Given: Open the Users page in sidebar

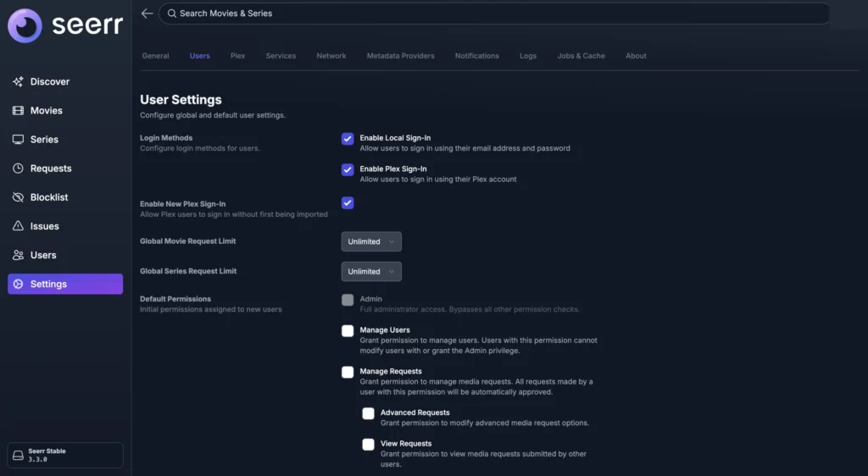Looking at the screenshot, I should [x=65, y=255].
